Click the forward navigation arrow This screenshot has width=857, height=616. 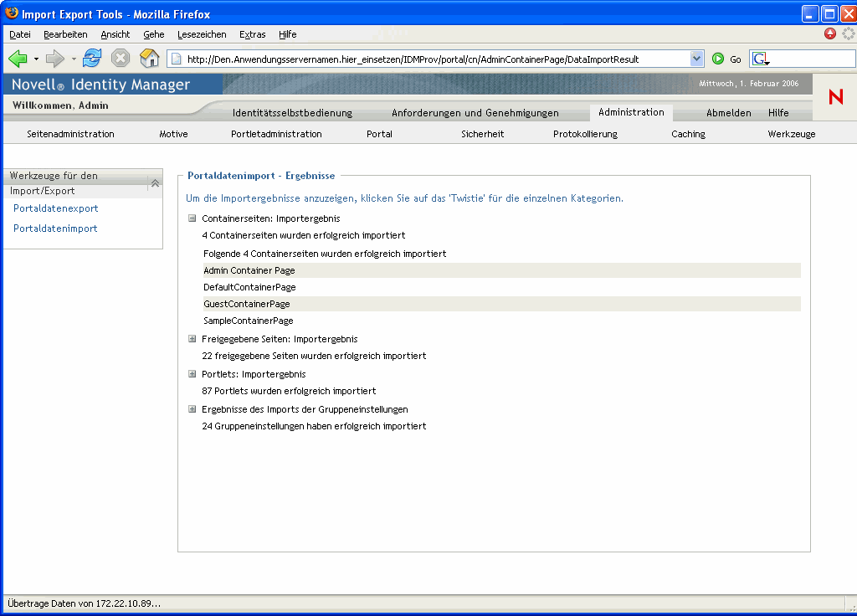[x=54, y=58]
